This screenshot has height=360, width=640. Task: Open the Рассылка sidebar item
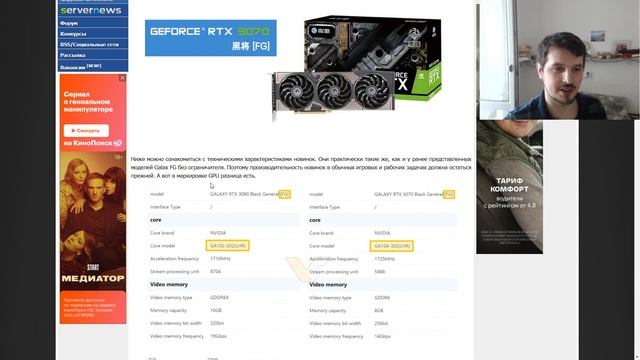click(x=72, y=55)
